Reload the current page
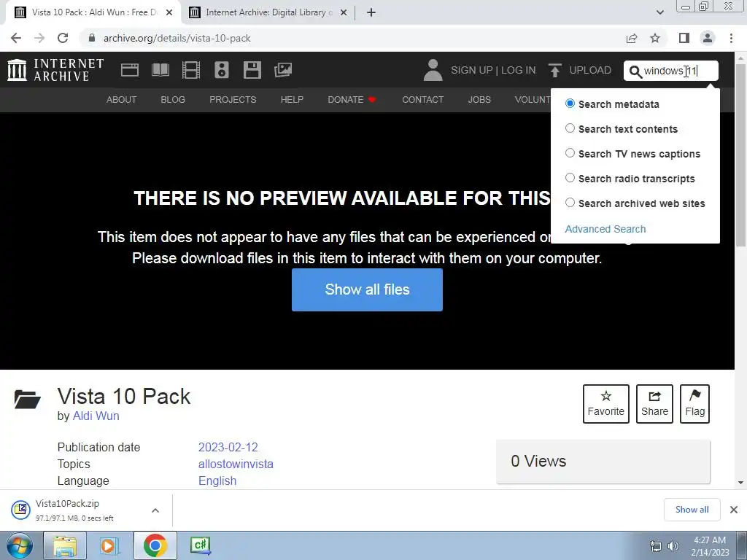This screenshot has height=560, width=747. click(x=63, y=38)
